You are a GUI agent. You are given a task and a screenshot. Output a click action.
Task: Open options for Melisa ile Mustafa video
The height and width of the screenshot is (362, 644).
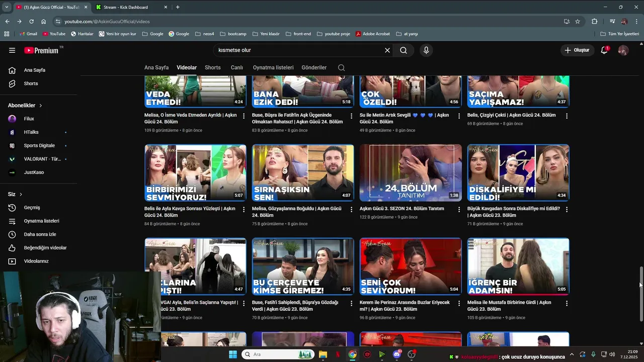(567, 303)
